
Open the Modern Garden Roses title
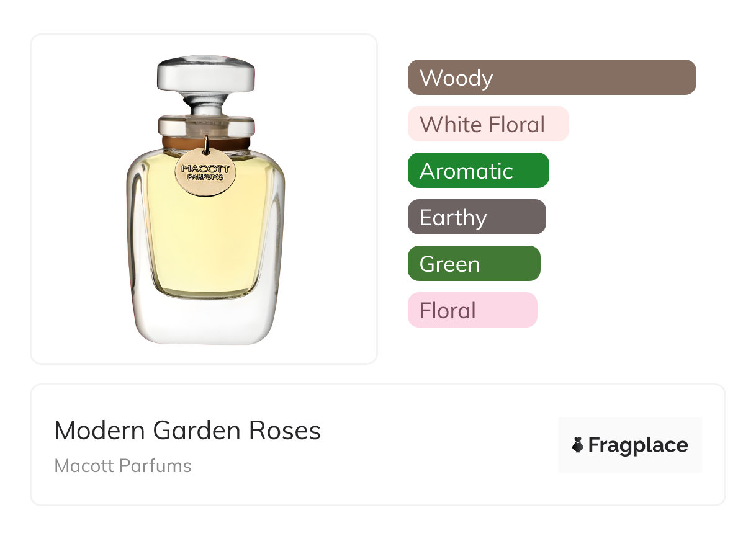187,431
